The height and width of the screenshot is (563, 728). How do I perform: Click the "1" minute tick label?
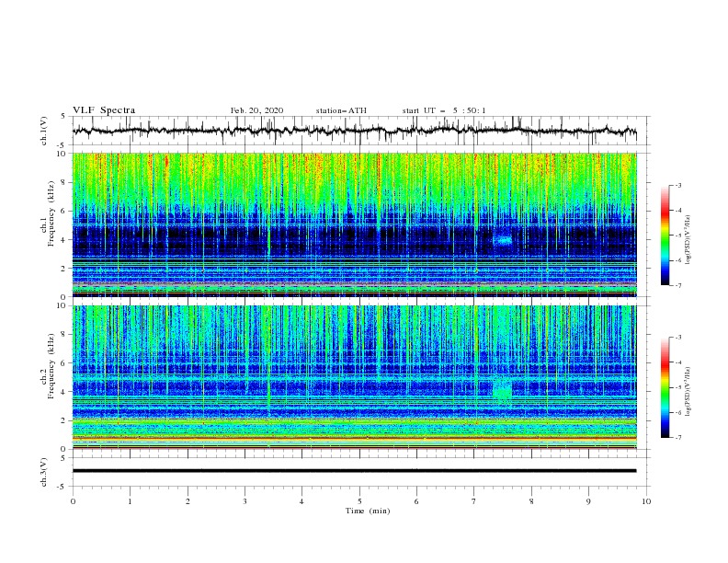130,501
